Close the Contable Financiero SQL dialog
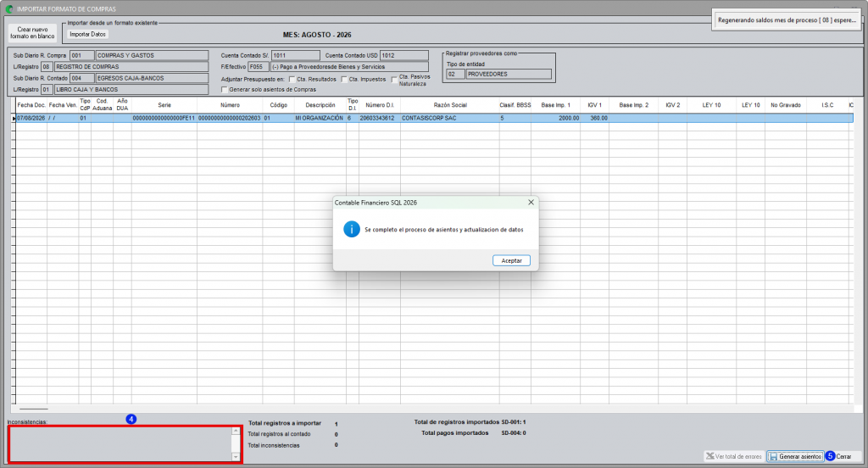 [531, 202]
